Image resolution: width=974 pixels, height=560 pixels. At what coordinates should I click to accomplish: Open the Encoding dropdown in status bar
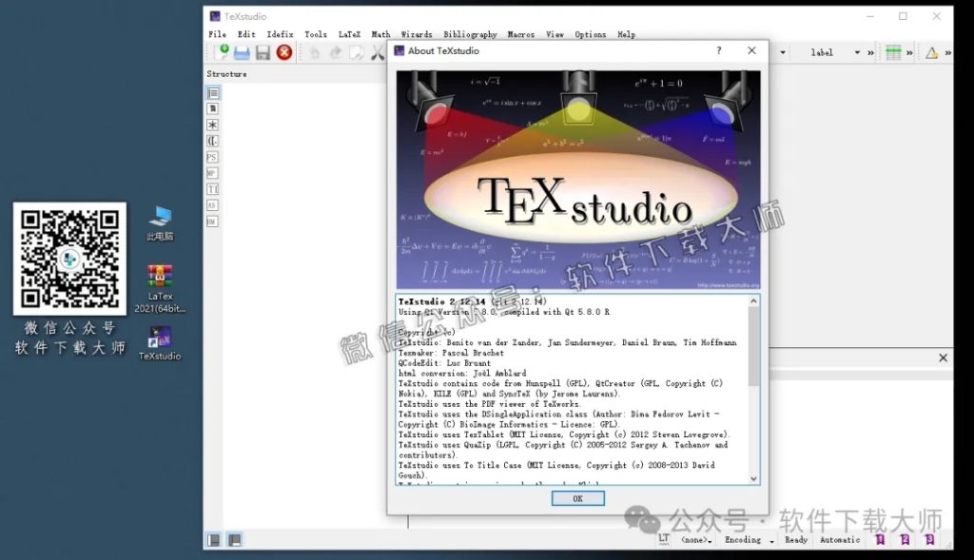coord(748,540)
